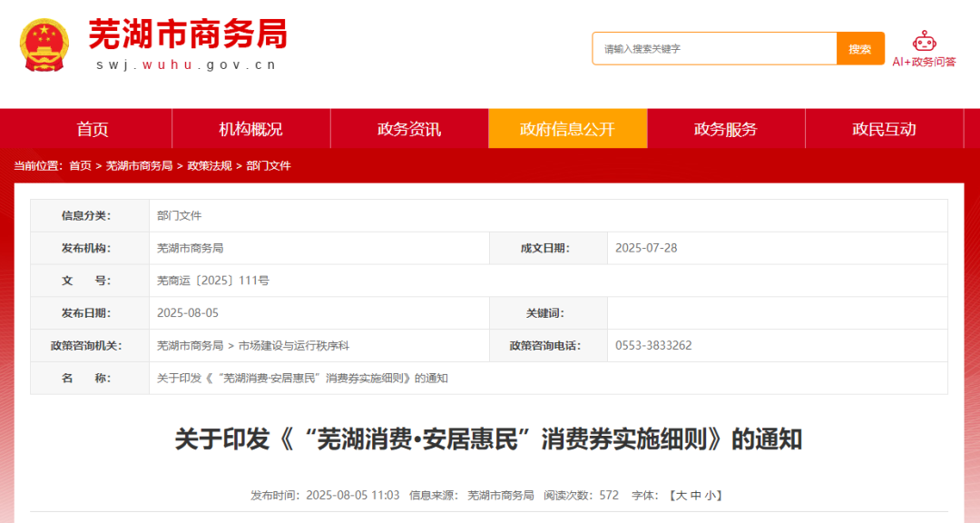This screenshot has height=523, width=980.
Task: Set font size to 中
Action: click(694, 495)
